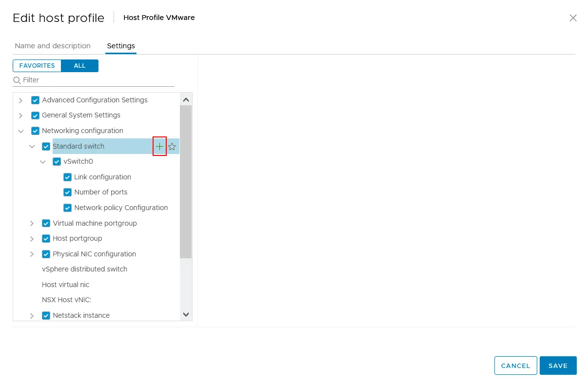
Task: Click the magnifier icon in the Filter field
Action: 17,80
